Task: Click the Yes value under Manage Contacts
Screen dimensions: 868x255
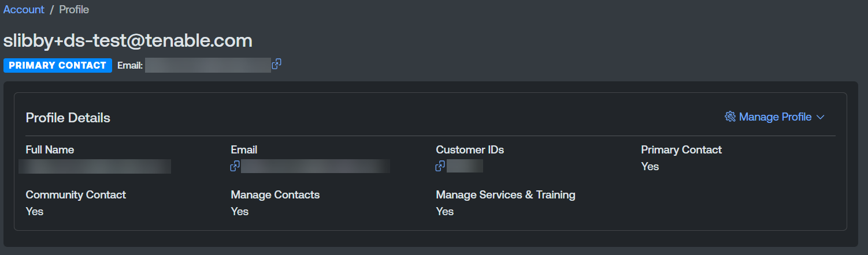Action: [240, 212]
